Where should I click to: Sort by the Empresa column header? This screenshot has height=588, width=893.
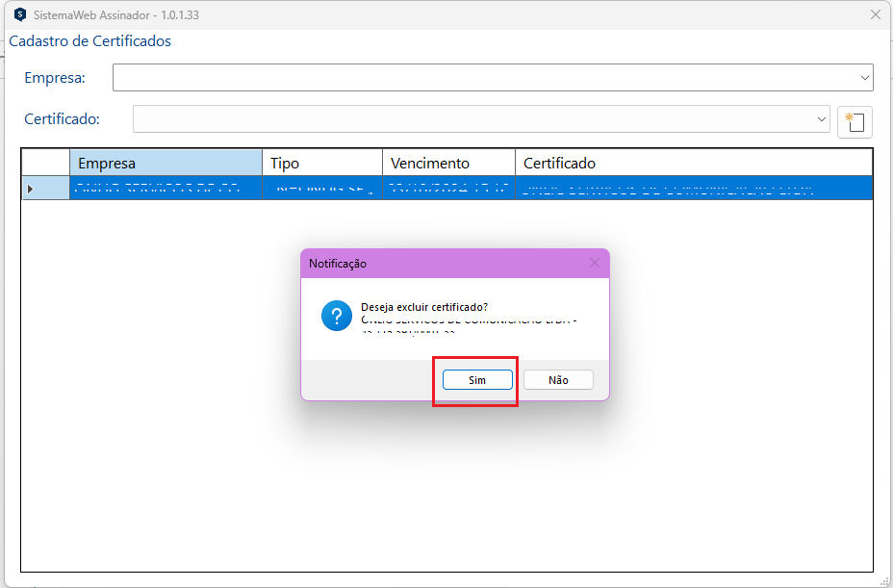(x=166, y=164)
